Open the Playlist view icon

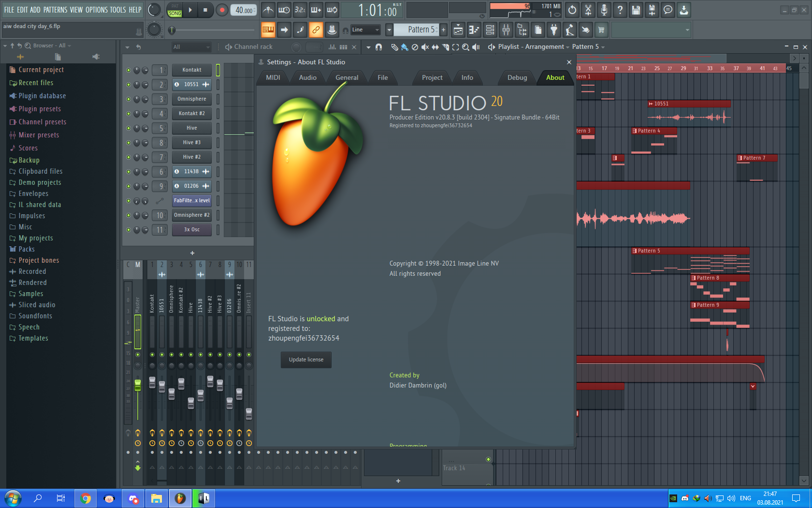pos(458,30)
